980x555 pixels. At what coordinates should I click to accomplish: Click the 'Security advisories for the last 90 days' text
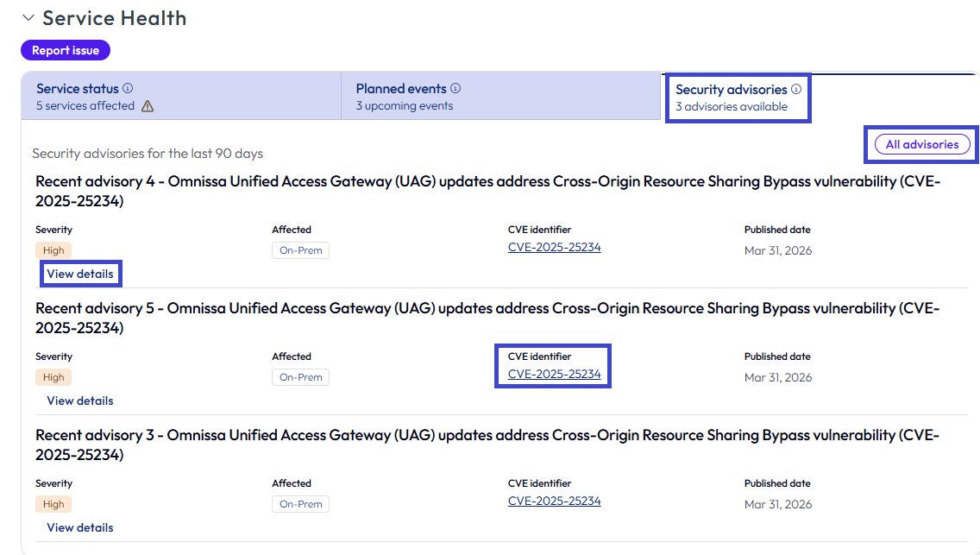(148, 154)
